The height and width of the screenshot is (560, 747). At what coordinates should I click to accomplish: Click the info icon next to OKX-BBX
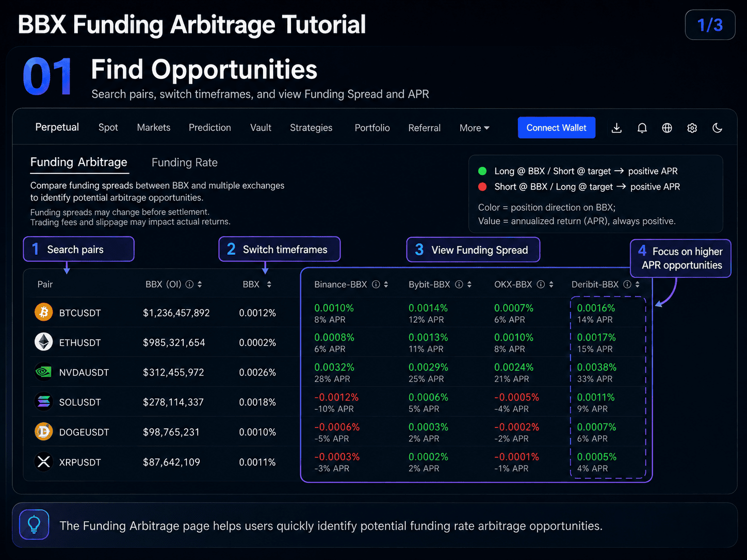coord(541,284)
